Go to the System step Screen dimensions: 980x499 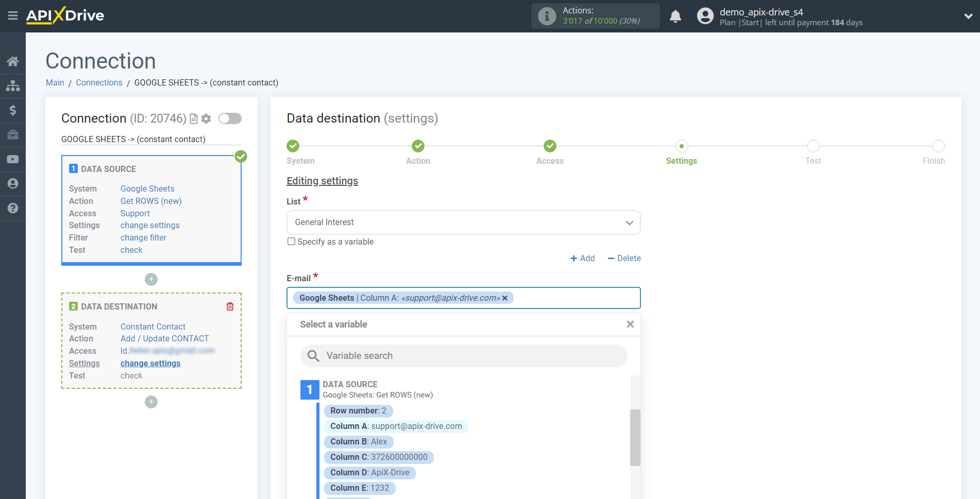[x=293, y=146]
